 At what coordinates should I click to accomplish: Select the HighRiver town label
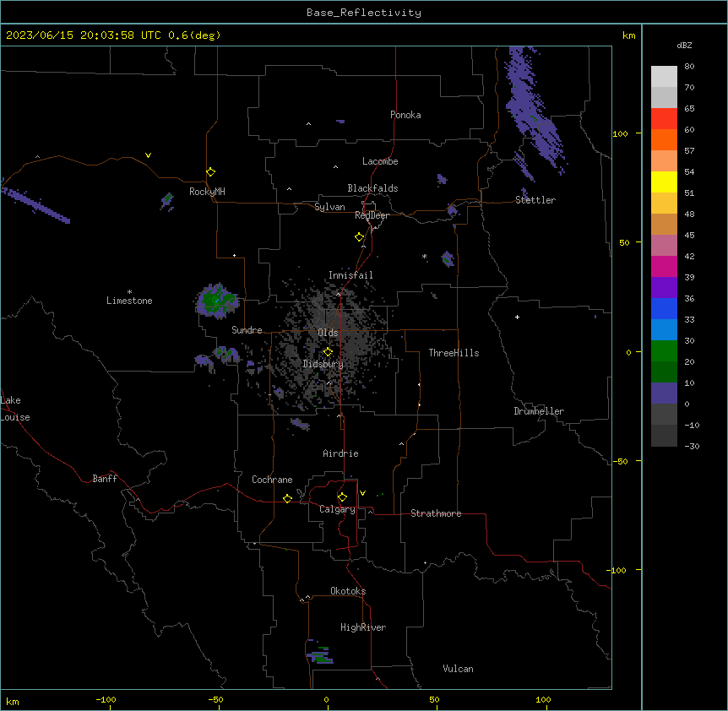(x=363, y=627)
